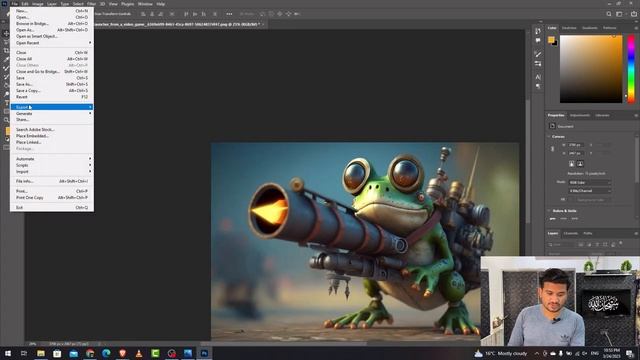Screen dimensions: 640x360
Task: Open the Mode color dropdown in Properties
Action: pos(590,182)
